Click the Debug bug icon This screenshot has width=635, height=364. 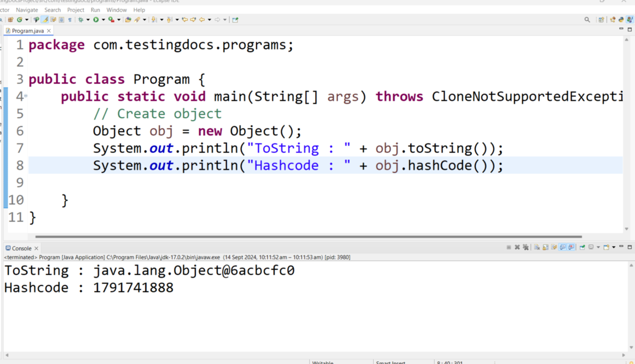[80, 20]
